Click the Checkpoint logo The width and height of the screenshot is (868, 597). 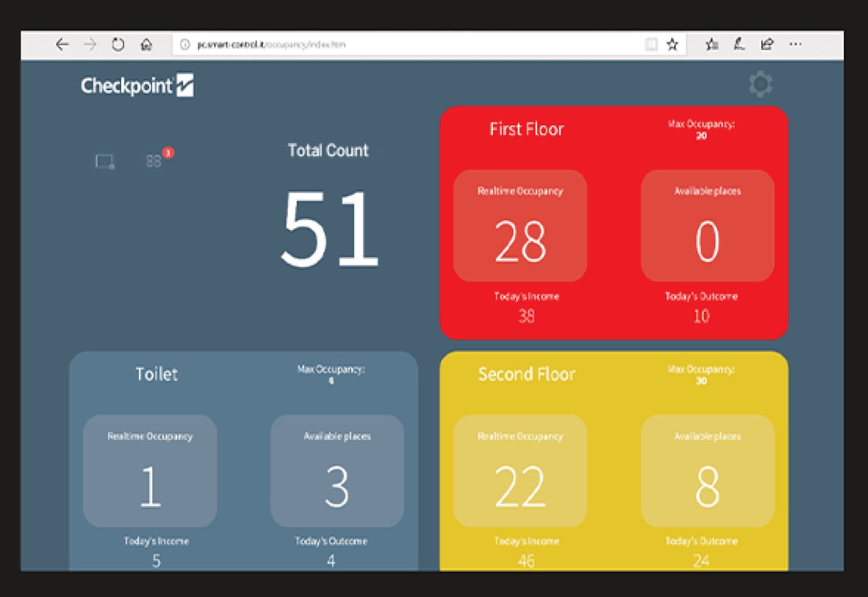coord(137,86)
